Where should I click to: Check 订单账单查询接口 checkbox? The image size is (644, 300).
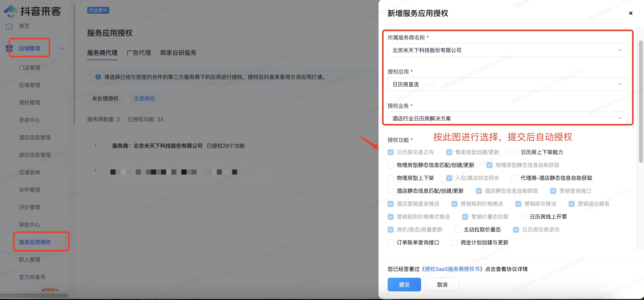coord(391,243)
